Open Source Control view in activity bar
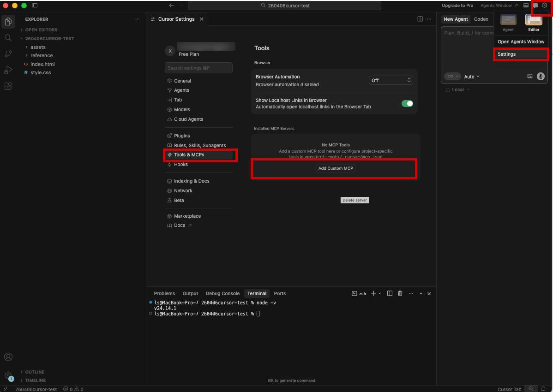 8,53
